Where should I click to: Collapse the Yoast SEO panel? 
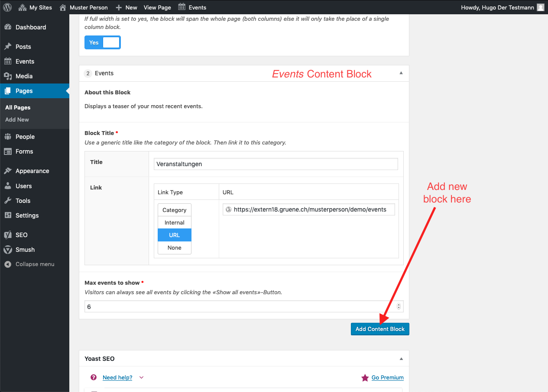401,359
